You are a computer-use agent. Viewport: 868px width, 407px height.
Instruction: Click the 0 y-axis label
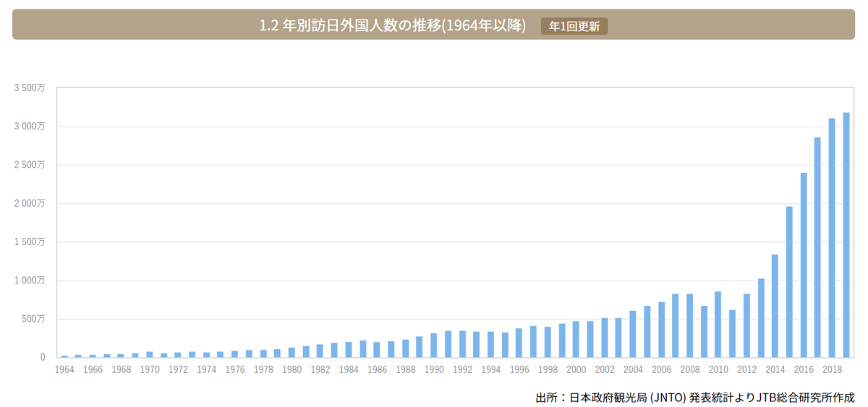click(43, 357)
